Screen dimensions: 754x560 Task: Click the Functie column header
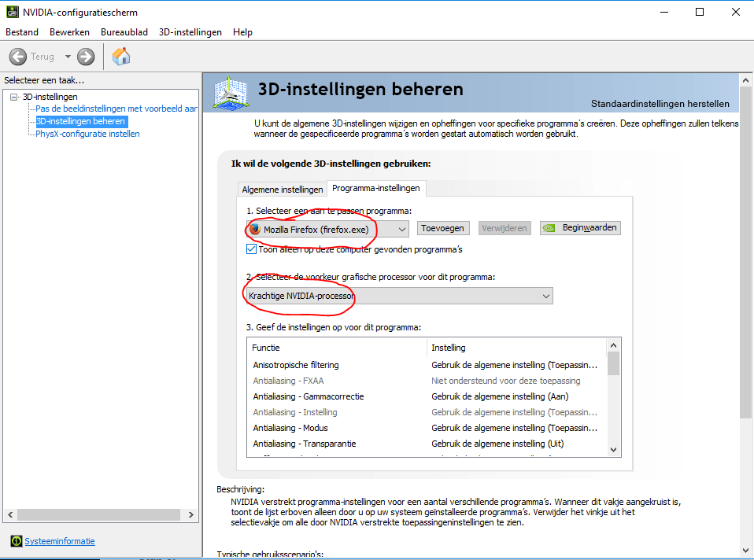(x=337, y=348)
